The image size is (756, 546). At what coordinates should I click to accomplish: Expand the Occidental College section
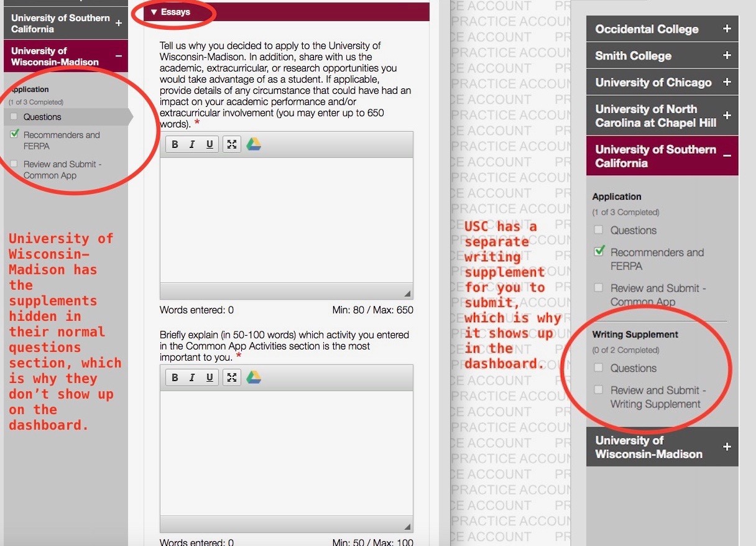click(662, 29)
